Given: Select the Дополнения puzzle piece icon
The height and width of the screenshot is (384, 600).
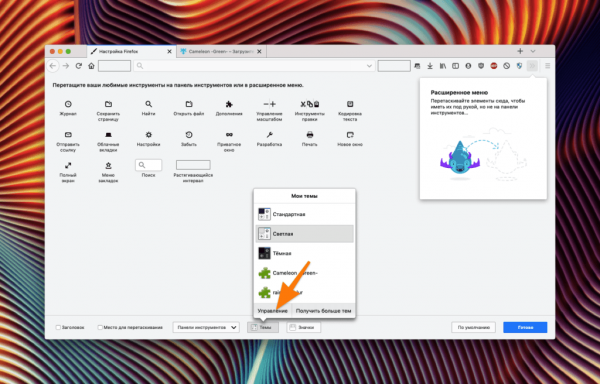Looking at the screenshot, I should point(229,104).
